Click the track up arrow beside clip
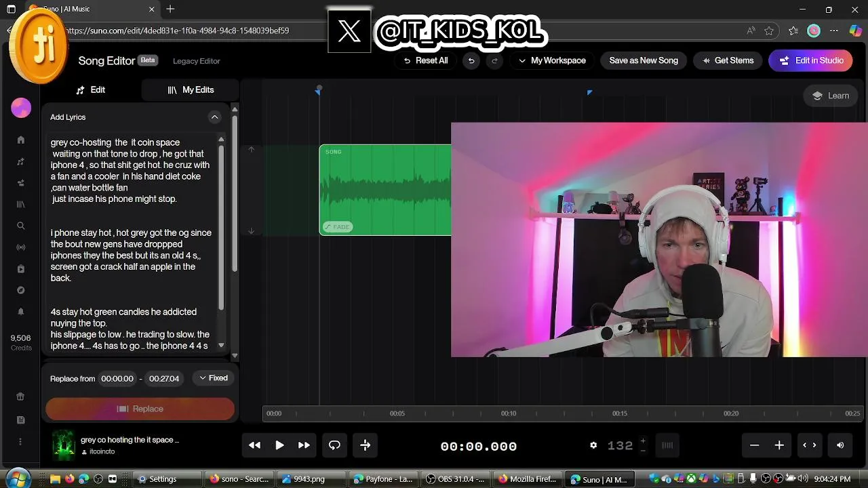The width and height of the screenshot is (868, 488). 251,150
